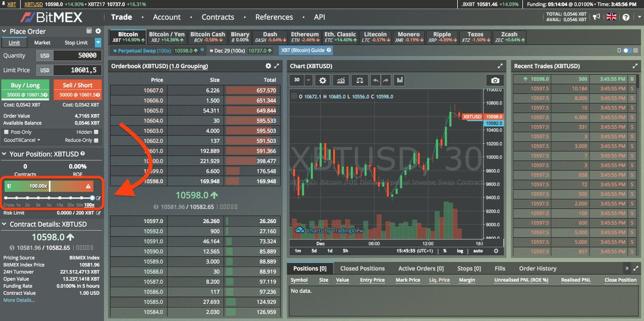Collapse Contract Details XBTUSD section
644x321 pixels.
4,224
